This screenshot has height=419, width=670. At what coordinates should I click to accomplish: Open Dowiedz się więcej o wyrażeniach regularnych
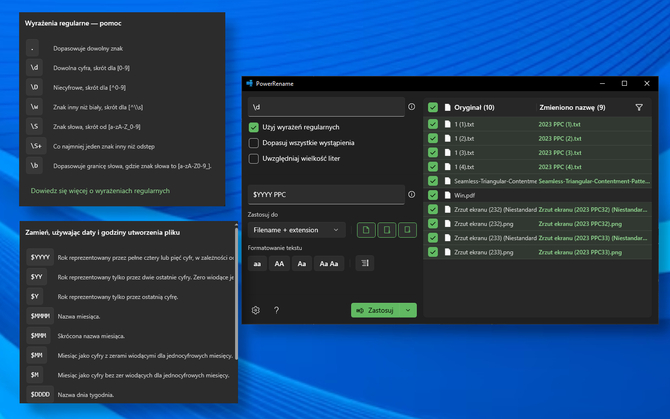point(100,191)
